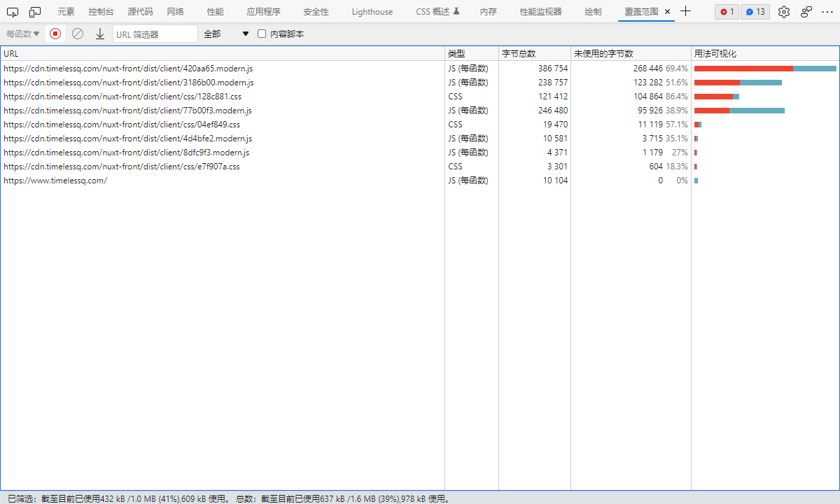
Task: Click the usage bar for 77b00f3.modern.js
Action: [x=739, y=111]
